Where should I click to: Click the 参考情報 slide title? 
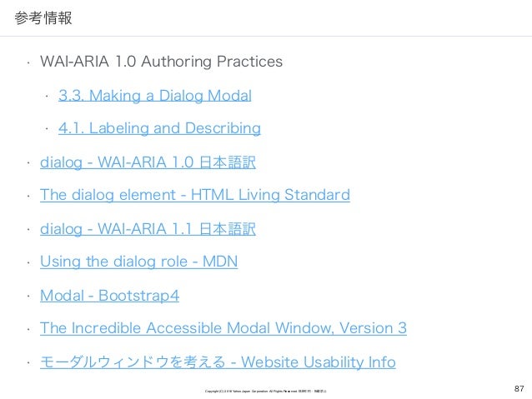[x=43, y=18]
